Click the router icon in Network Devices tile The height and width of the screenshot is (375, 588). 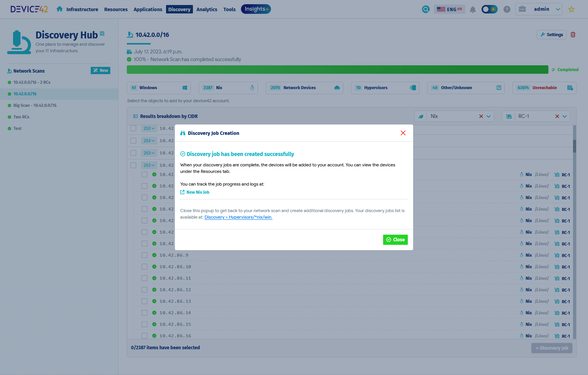click(x=337, y=88)
